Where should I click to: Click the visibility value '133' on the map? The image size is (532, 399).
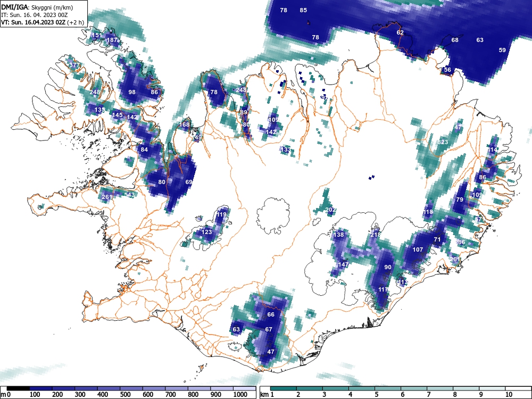tap(286, 149)
